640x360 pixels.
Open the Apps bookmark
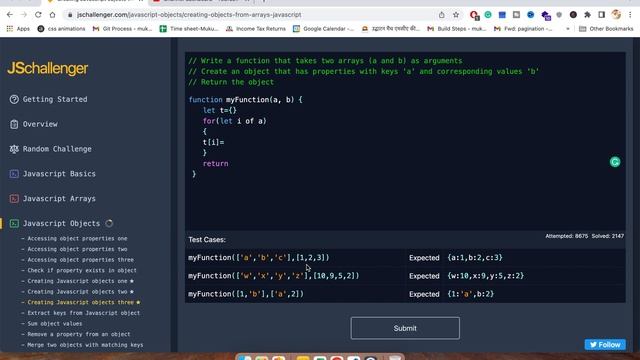[x=18, y=29]
